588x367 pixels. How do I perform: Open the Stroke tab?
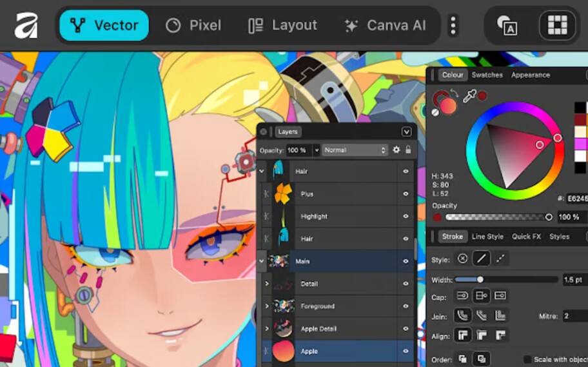pos(452,237)
